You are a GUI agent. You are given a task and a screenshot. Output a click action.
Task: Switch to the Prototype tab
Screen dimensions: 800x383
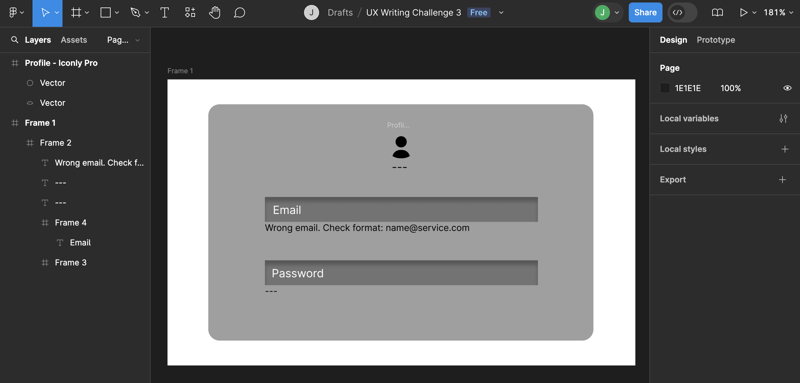(x=716, y=40)
